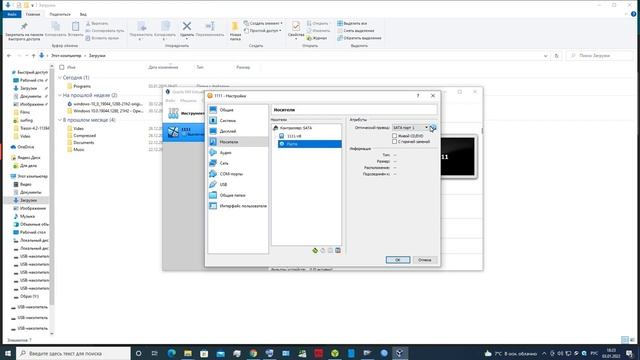
Task: Open the SATA порт 1 dropdown
Action: pyautogui.click(x=410, y=128)
